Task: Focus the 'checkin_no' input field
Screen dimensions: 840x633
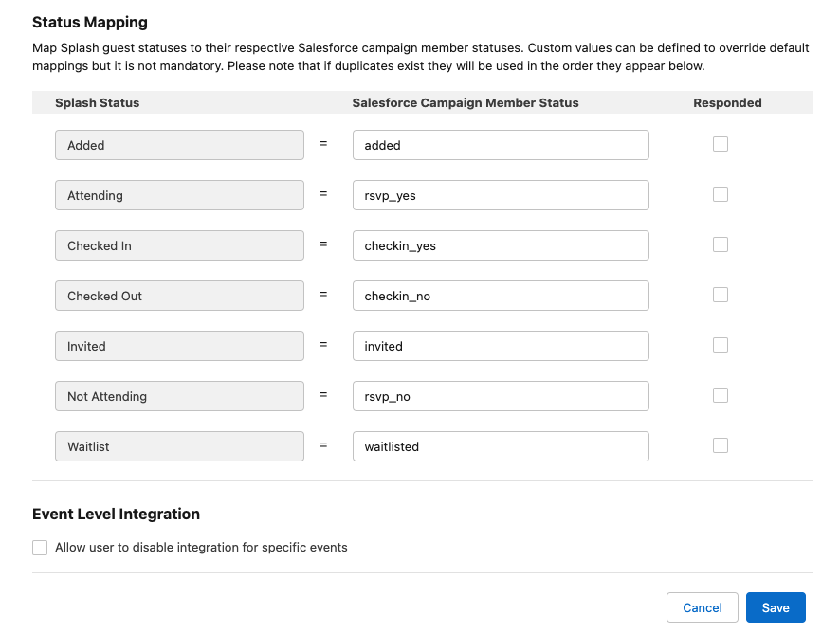Action: pos(501,296)
